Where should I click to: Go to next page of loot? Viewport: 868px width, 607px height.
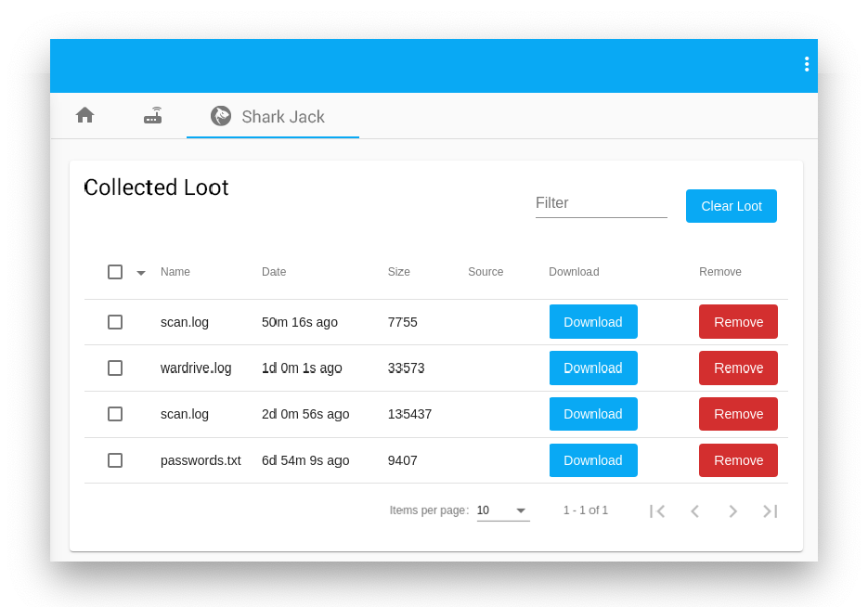(732, 511)
